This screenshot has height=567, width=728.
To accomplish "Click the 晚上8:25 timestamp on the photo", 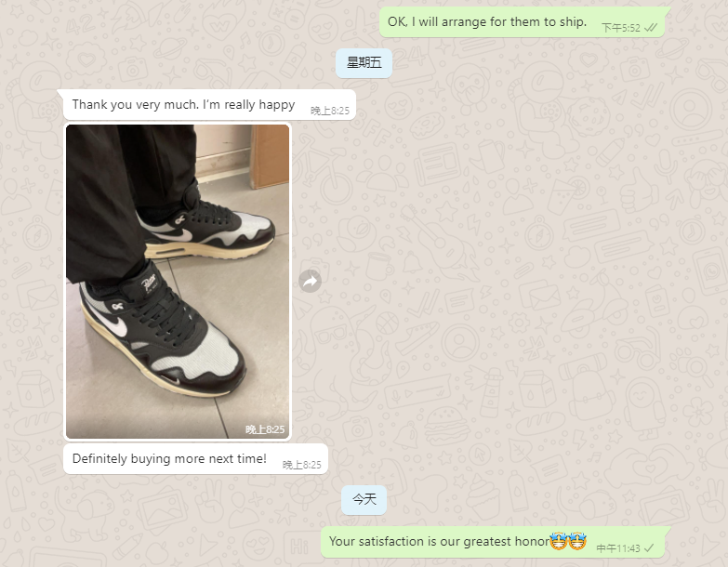I will [x=265, y=429].
